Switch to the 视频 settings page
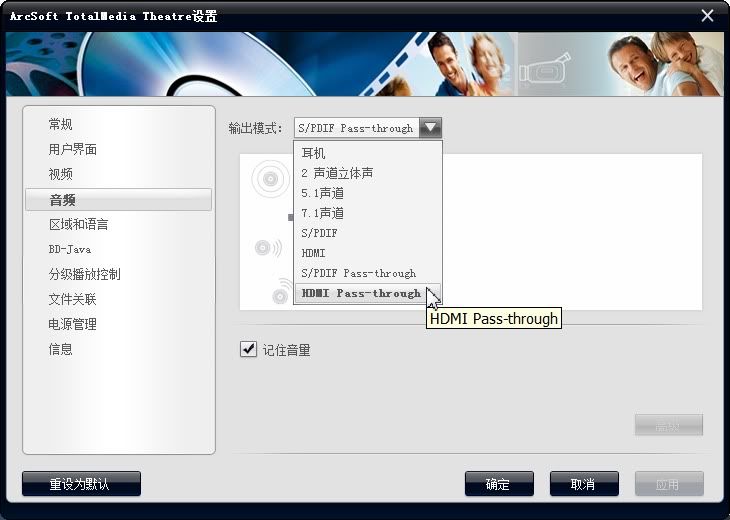The image size is (730, 520). pos(61,174)
